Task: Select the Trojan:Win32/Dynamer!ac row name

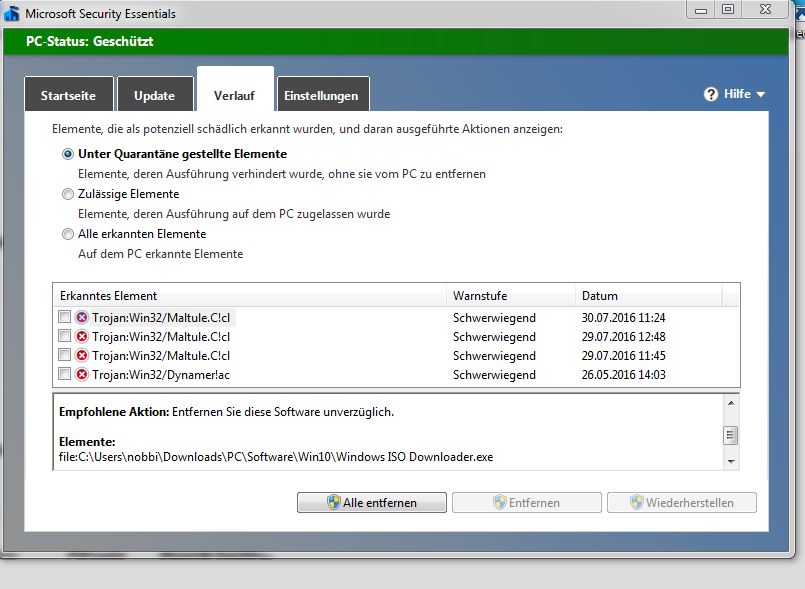Action: coord(161,375)
